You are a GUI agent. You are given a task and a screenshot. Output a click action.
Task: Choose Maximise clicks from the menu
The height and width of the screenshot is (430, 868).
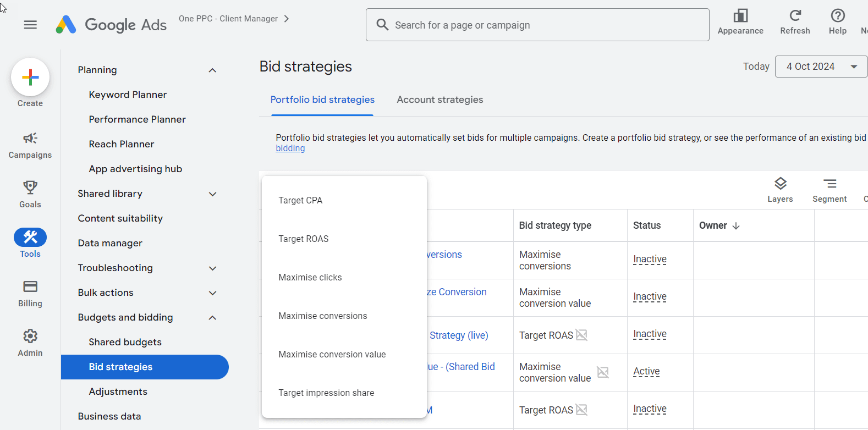pos(310,277)
